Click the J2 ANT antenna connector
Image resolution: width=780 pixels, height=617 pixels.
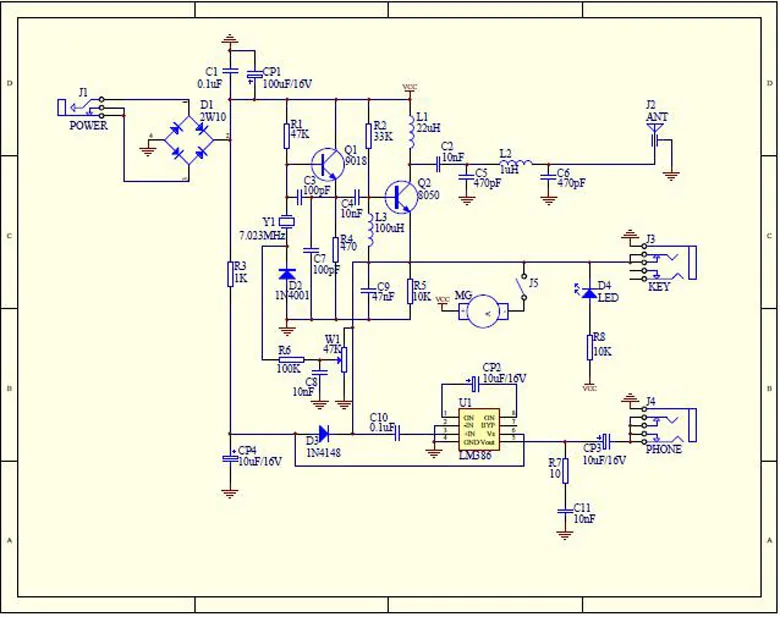[656, 135]
